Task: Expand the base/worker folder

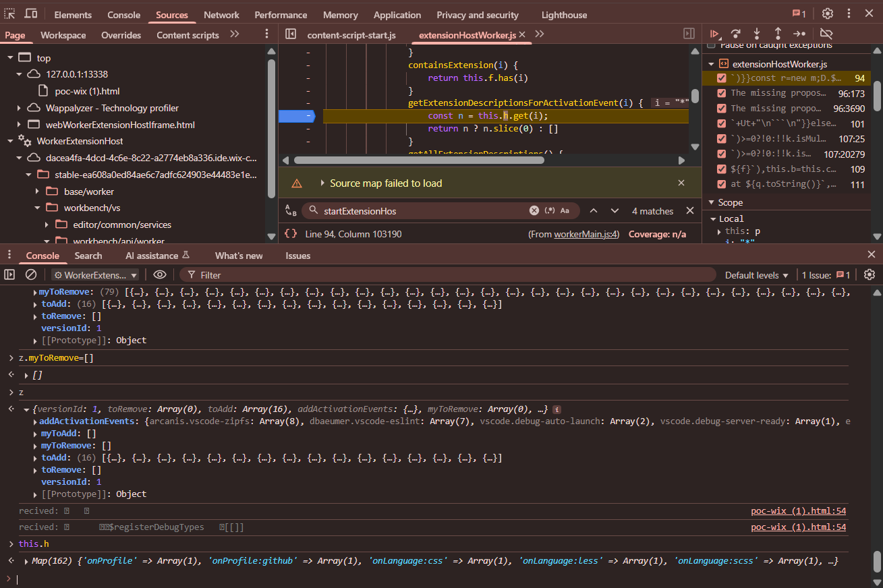Action: [38, 192]
